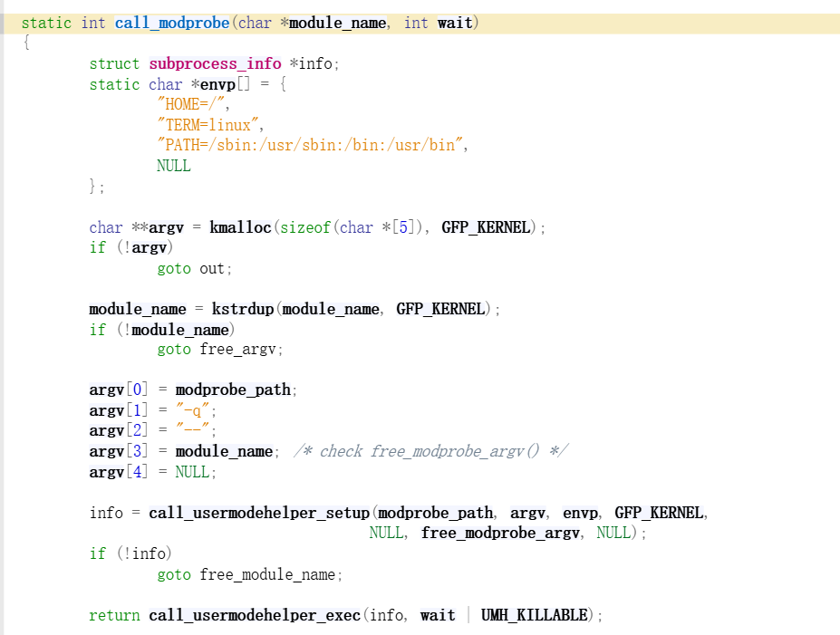Click the NULL terminator inside the envp array
Image resolution: width=840 pixels, height=635 pixels.
[x=174, y=166]
